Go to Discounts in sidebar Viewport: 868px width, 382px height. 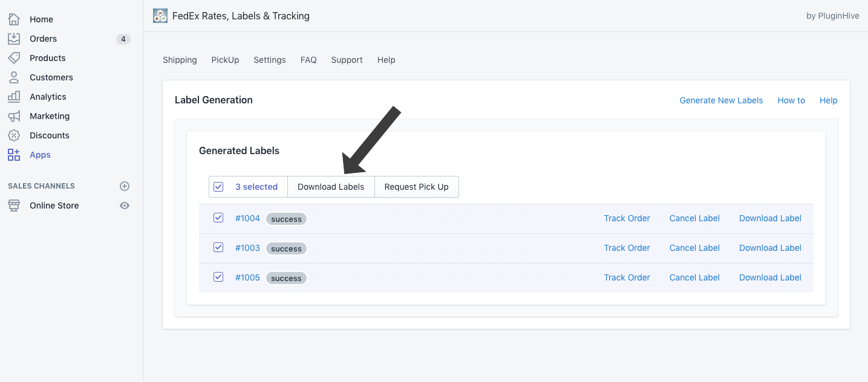click(x=50, y=135)
